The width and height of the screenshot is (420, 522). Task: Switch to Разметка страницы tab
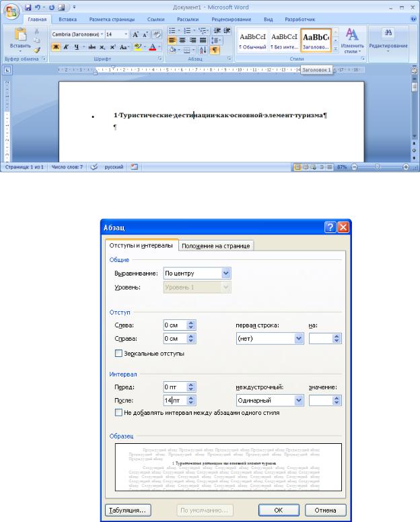pos(112,20)
